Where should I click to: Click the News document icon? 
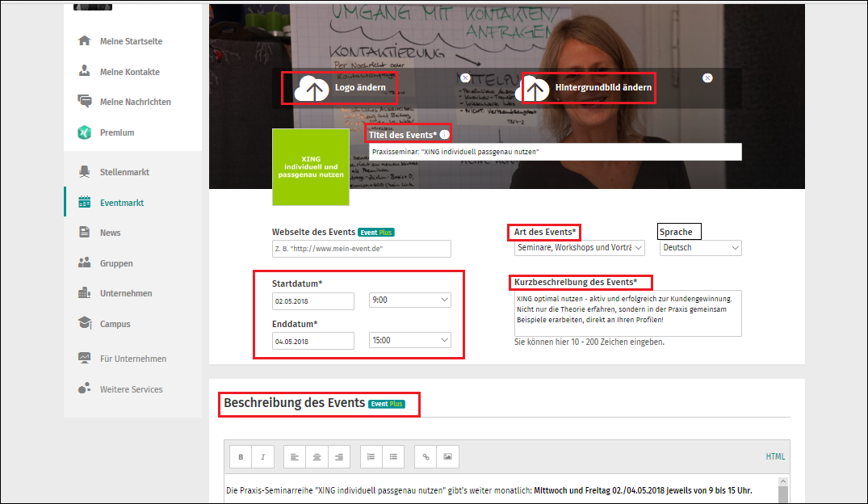coord(84,232)
